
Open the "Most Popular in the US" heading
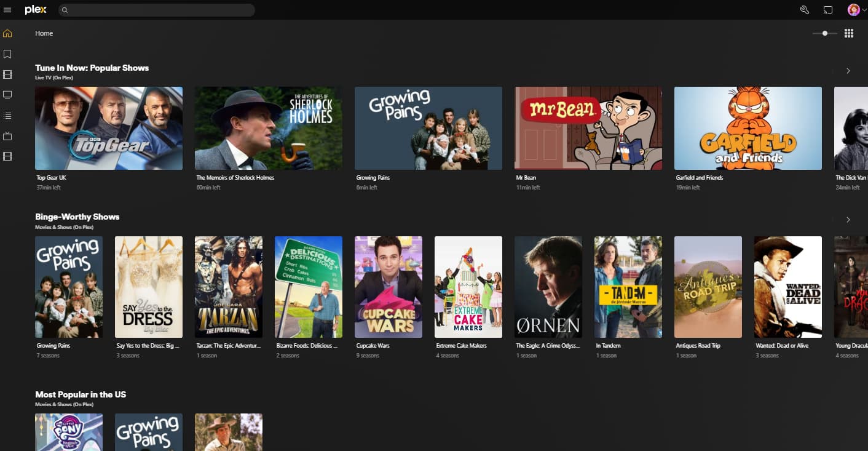[x=81, y=394]
